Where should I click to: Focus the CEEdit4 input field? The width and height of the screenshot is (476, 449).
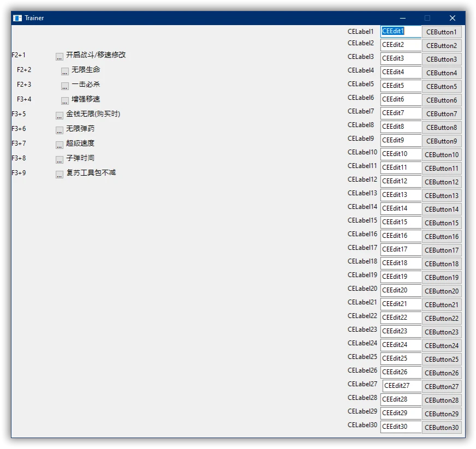tap(401, 72)
